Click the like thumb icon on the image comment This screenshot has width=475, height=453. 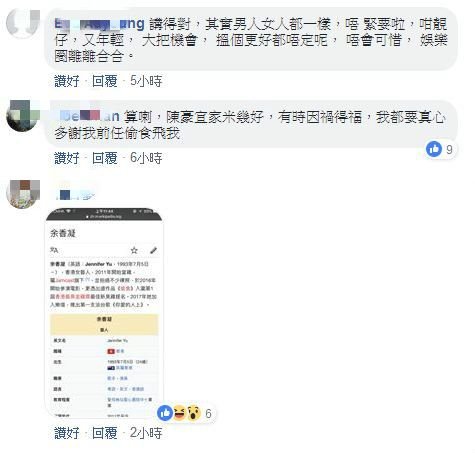coord(165,413)
